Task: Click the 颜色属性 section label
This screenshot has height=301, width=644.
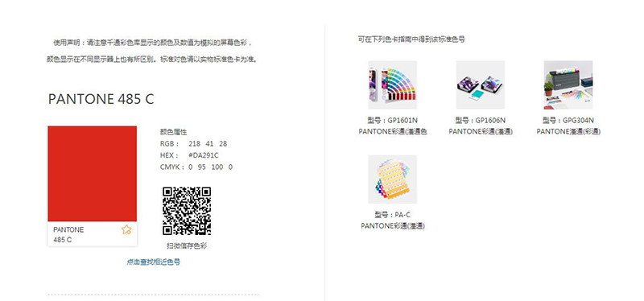Action: tap(173, 132)
